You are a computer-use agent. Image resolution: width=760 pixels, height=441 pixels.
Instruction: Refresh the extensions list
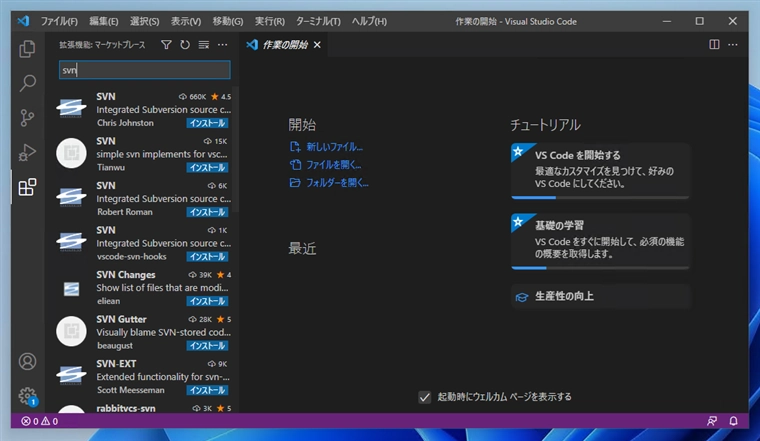tap(185, 45)
